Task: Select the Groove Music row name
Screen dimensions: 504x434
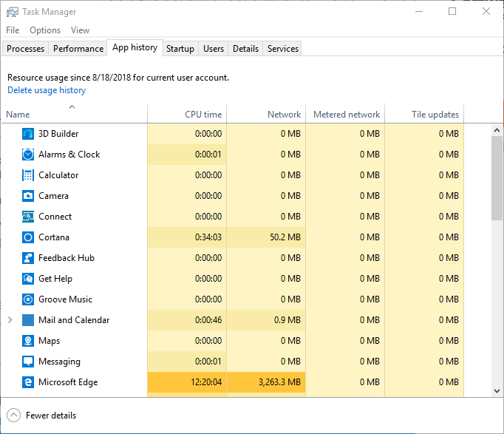Action: [65, 299]
